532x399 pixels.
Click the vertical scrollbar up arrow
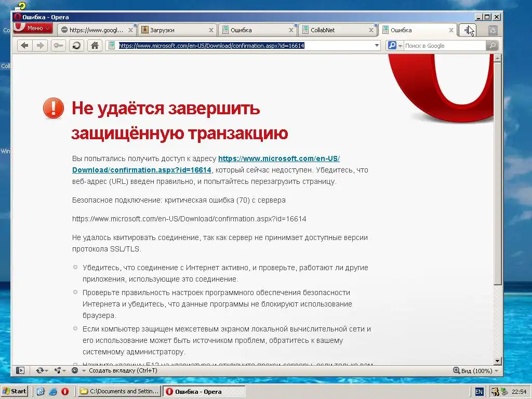point(498,58)
